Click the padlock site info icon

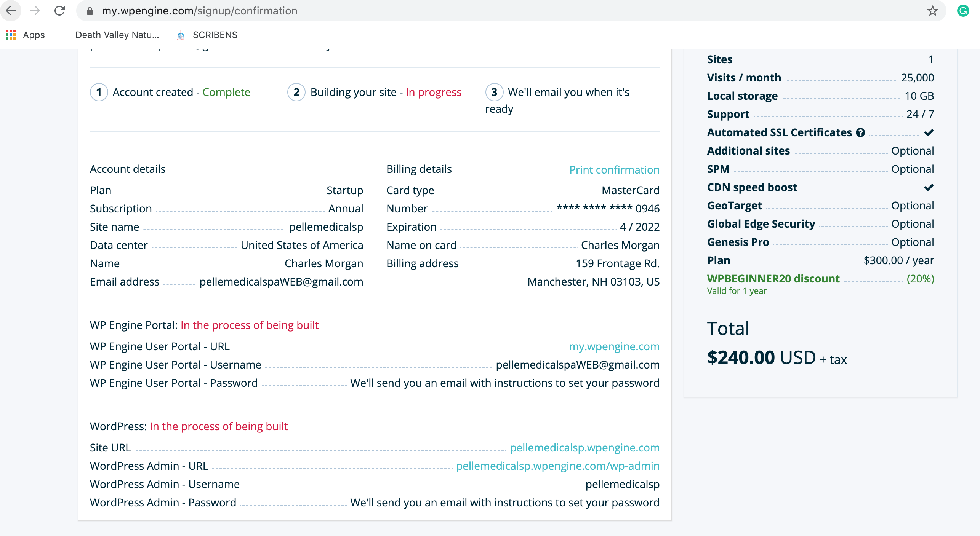[90, 11]
